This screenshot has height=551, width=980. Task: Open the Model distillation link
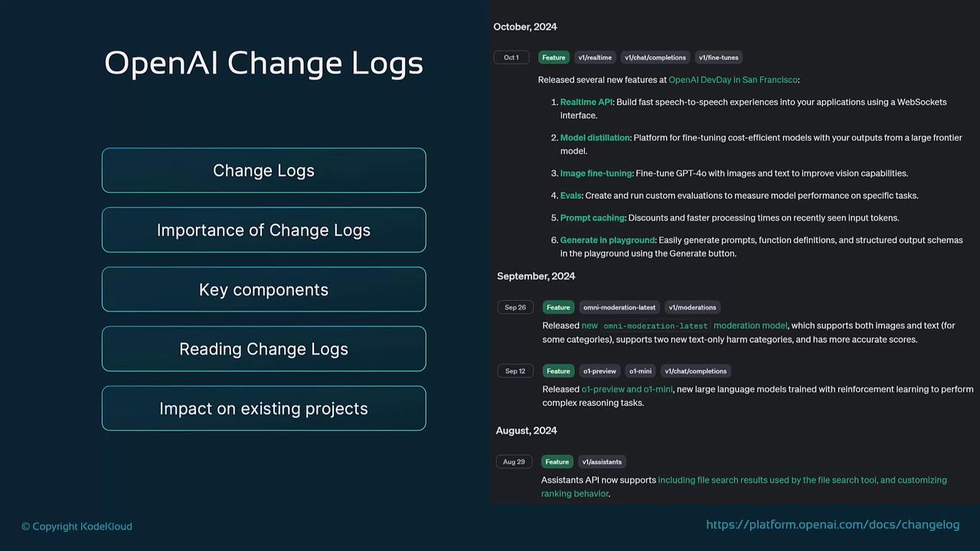pyautogui.click(x=595, y=138)
